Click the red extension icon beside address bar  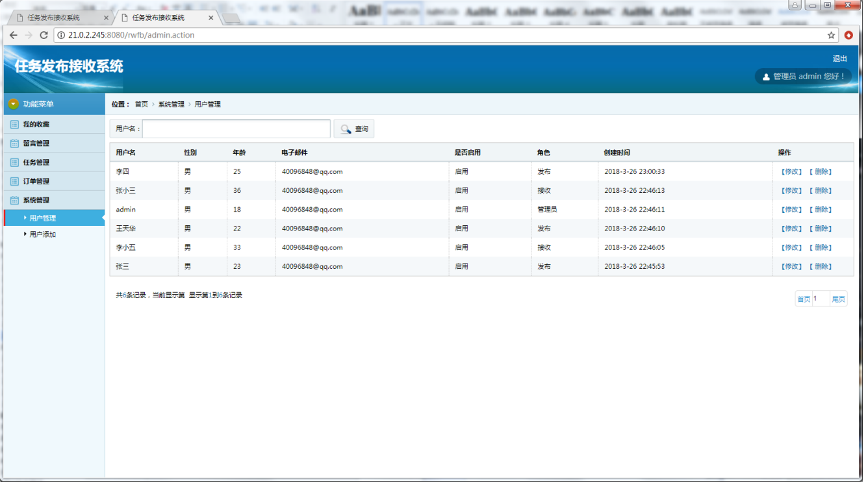tap(849, 35)
